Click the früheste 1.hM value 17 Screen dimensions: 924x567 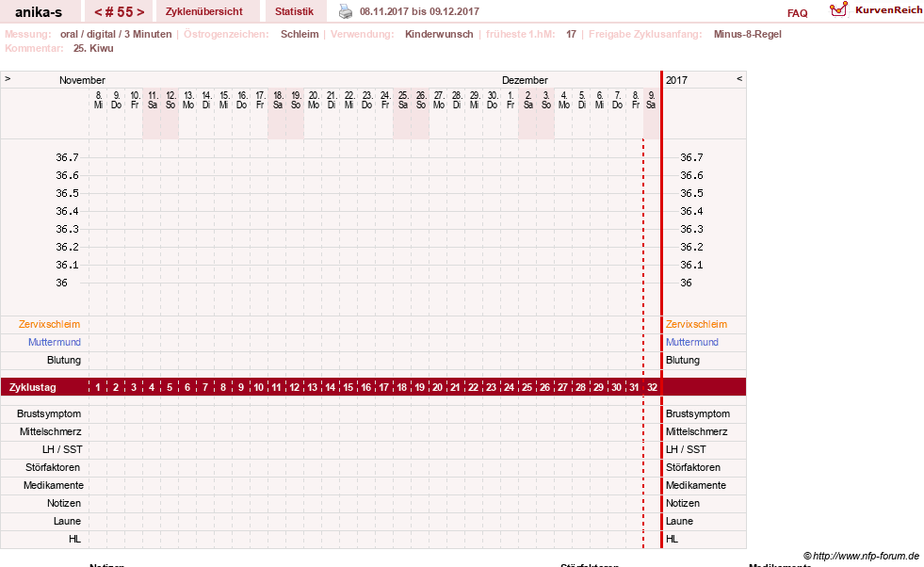571,34
